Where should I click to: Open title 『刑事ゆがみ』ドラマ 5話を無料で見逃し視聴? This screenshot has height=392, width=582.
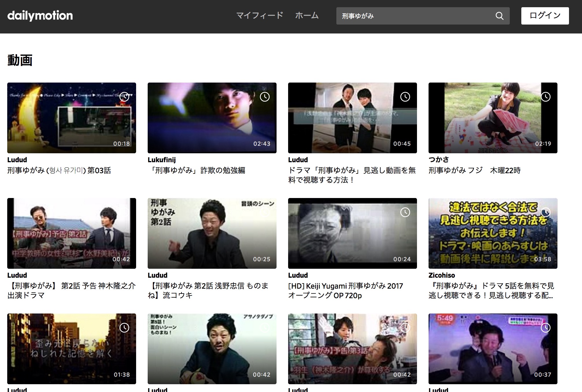491,290
